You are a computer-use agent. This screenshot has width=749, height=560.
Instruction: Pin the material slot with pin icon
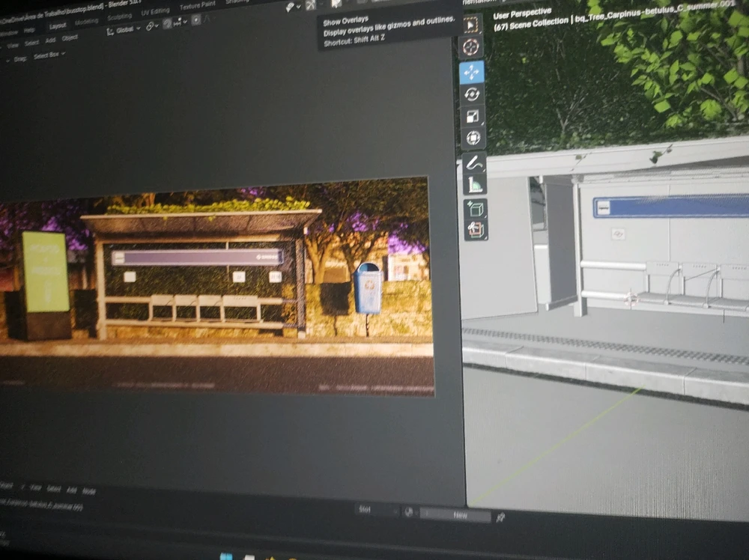[x=500, y=517]
